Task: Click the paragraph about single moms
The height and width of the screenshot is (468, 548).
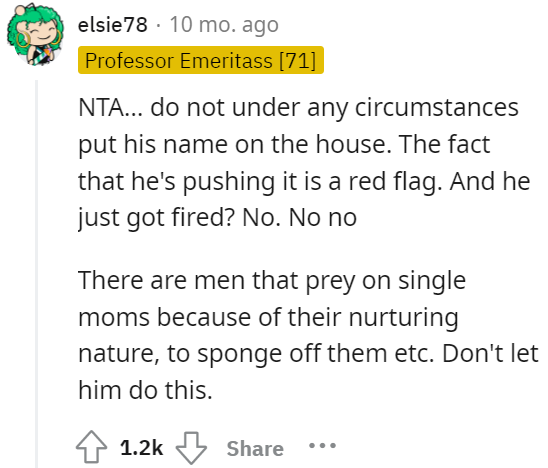Action: click(x=308, y=335)
